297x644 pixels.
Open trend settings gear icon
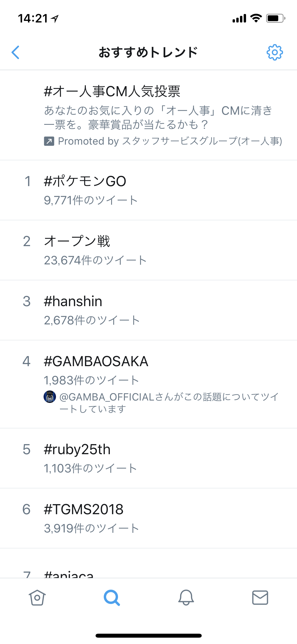point(275,52)
